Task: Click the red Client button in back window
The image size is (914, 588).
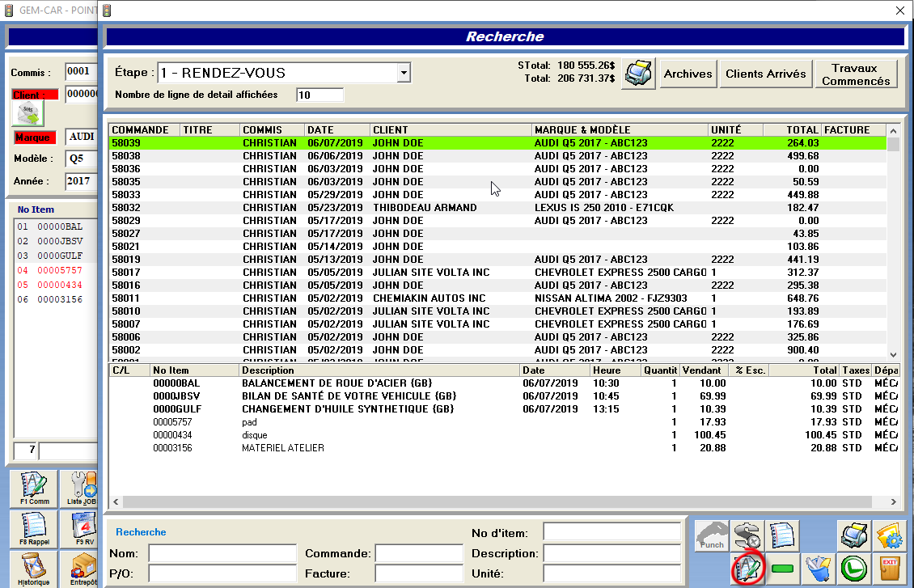Action: point(35,95)
